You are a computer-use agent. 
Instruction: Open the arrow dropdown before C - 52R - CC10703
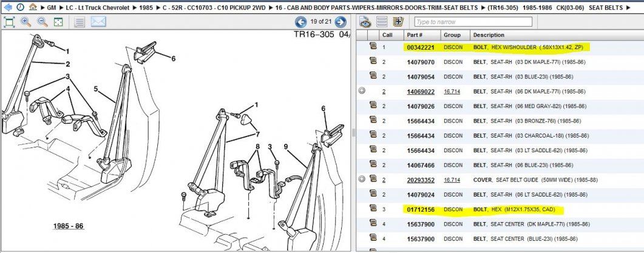click(x=158, y=8)
